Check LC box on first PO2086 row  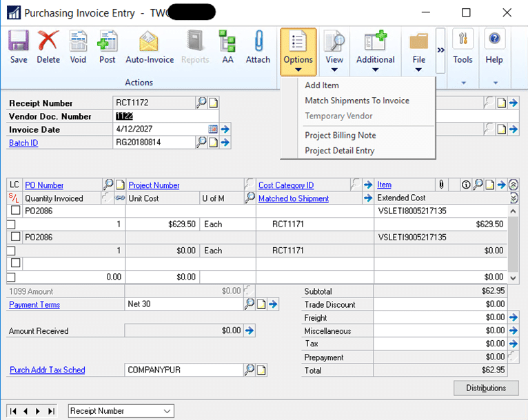coord(15,210)
